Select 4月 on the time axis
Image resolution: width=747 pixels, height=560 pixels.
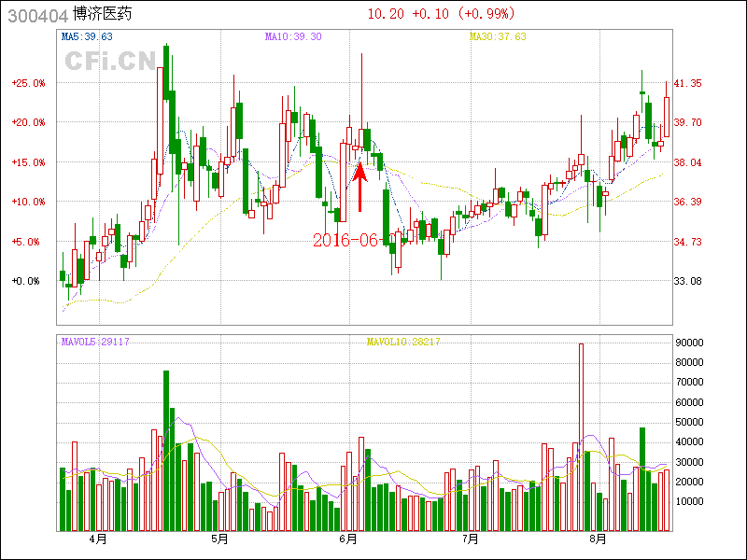click(98, 539)
